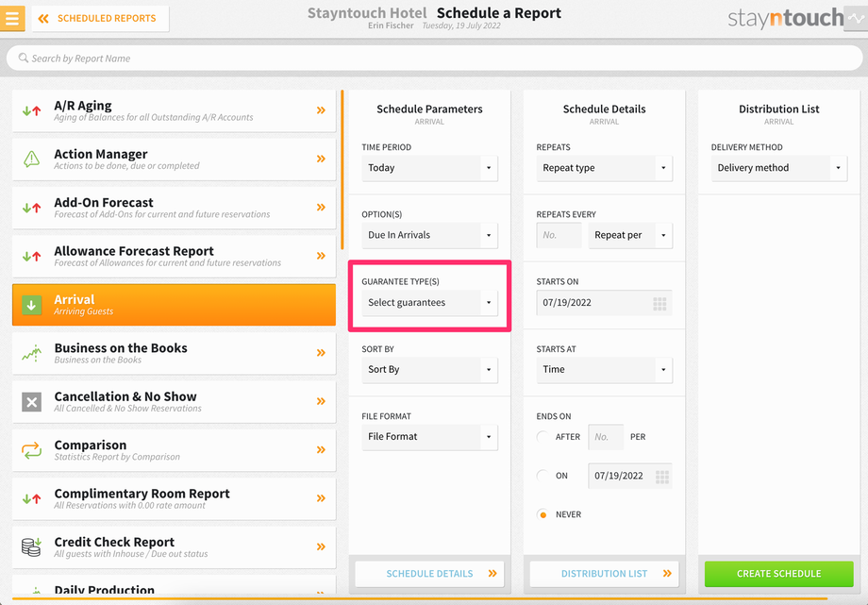Select the Action Manager report
This screenshot has width=868, height=605.
(x=174, y=159)
